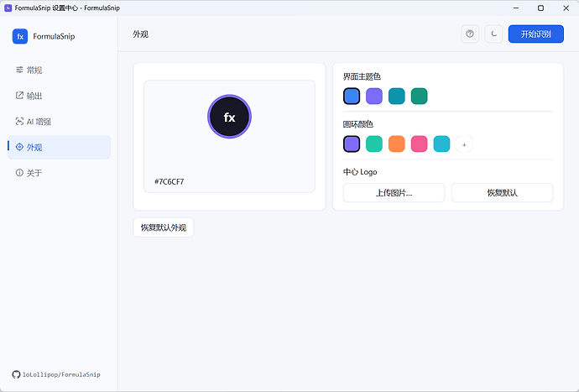Click the FormulaSnip name in sidebar
The width and height of the screenshot is (579, 392).
point(54,36)
